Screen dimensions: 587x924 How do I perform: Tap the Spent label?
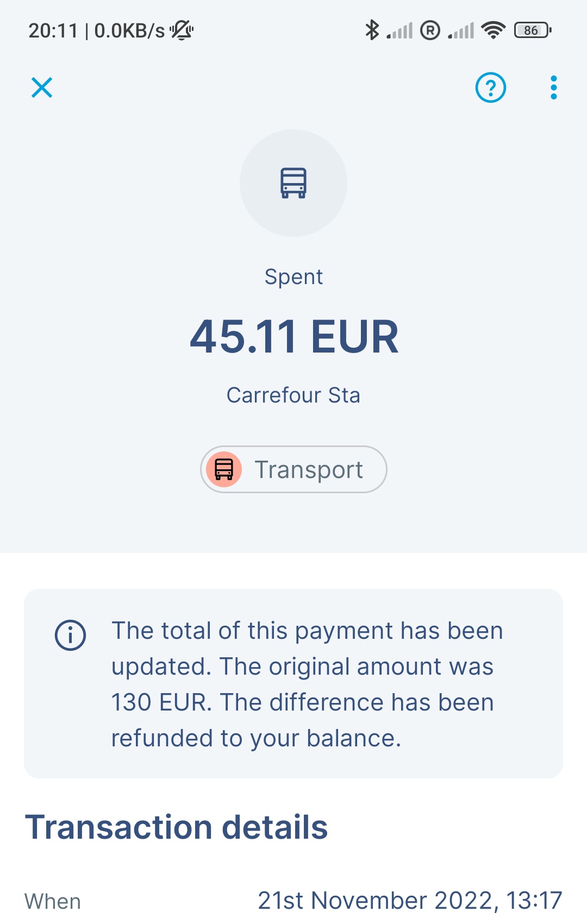pyautogui.click(x=293, y=277)
